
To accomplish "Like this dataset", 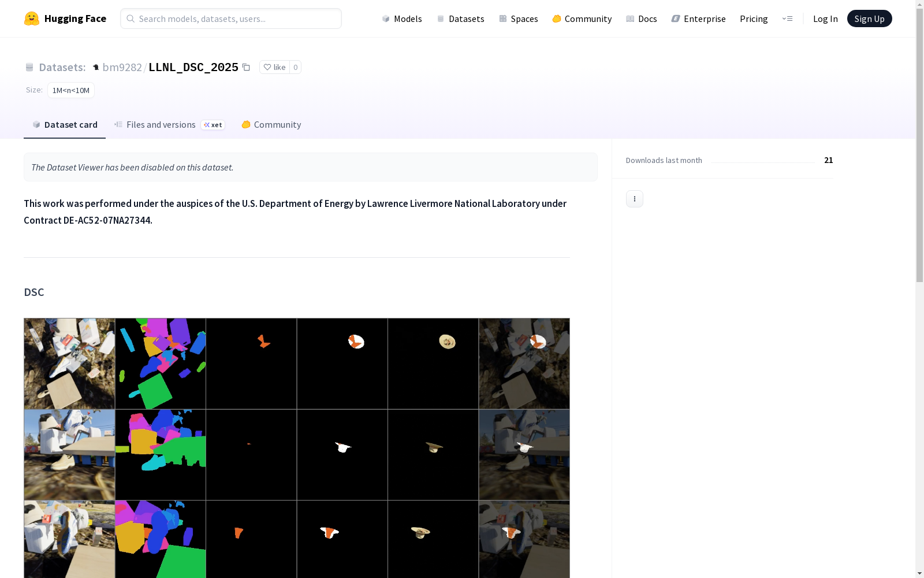I will tap(274, 67).
